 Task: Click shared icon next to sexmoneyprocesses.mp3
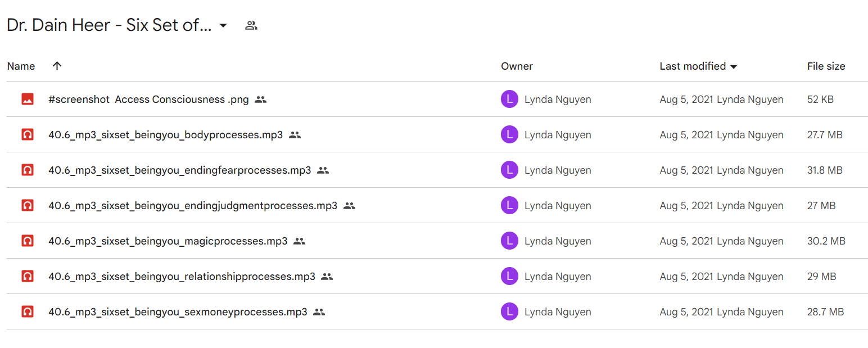coord(319,312)
